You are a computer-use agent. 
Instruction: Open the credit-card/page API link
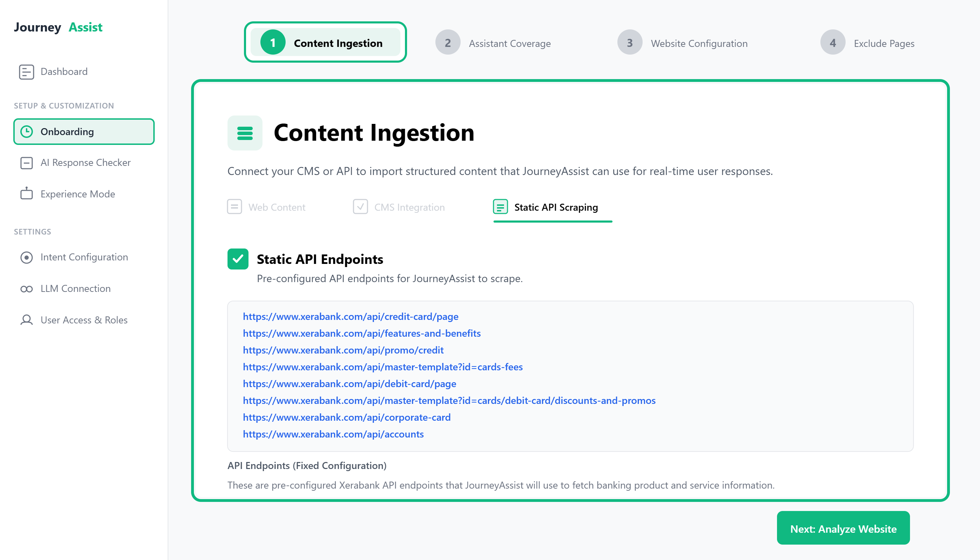pos(350,316)
